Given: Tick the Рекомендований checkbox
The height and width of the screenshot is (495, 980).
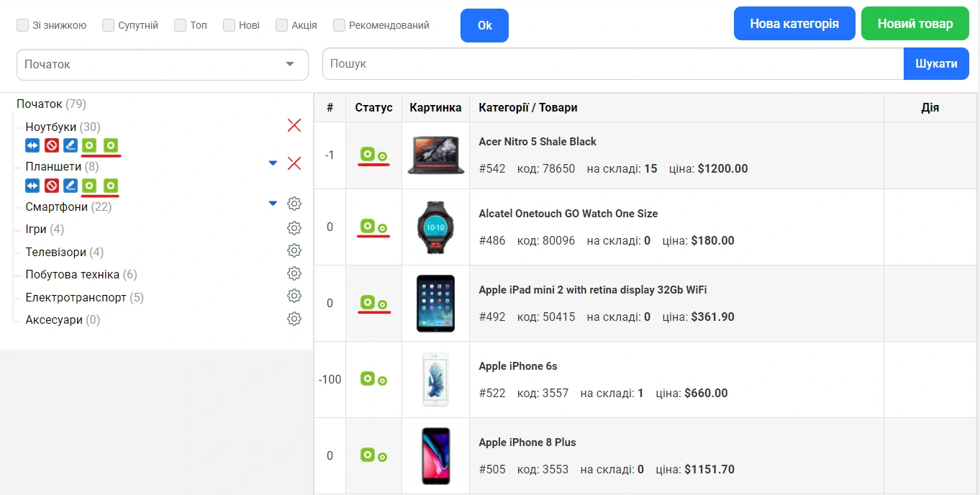Looking at the screenshot, I should click(x=340, y=25).
